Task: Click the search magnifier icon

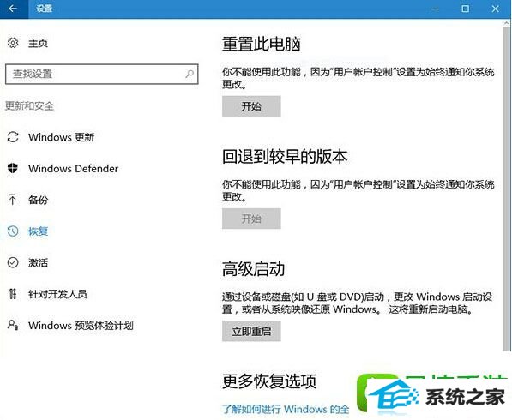Action: pos(190,74)
